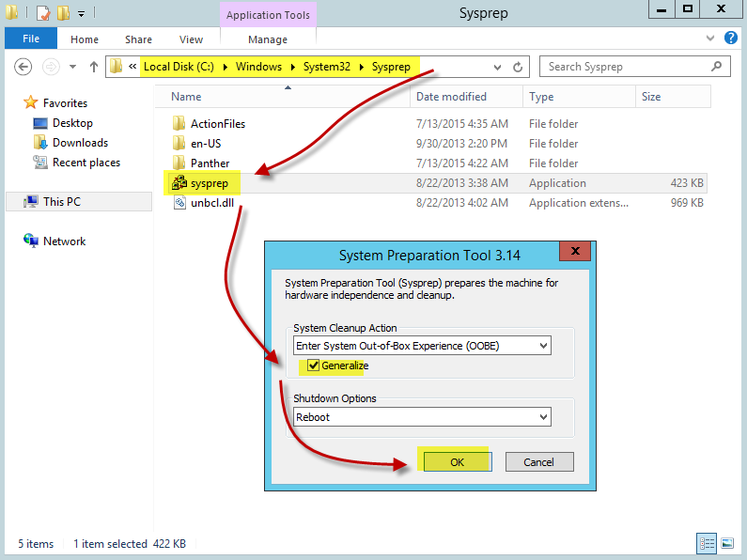Image resolution: width=747 pixels, height=560 pixels.
Task: Click the search magnifier icon
Action: [x=716, y=67]
